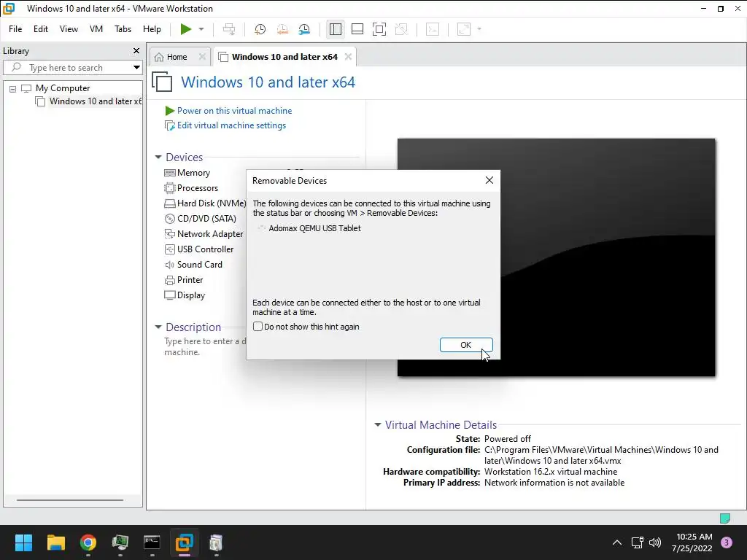Image resolution: width=747 pixels, height=560 pixels.
Task: Select My Computer in the Library tree
Action: pyautogui.click(x=63, y=88)
